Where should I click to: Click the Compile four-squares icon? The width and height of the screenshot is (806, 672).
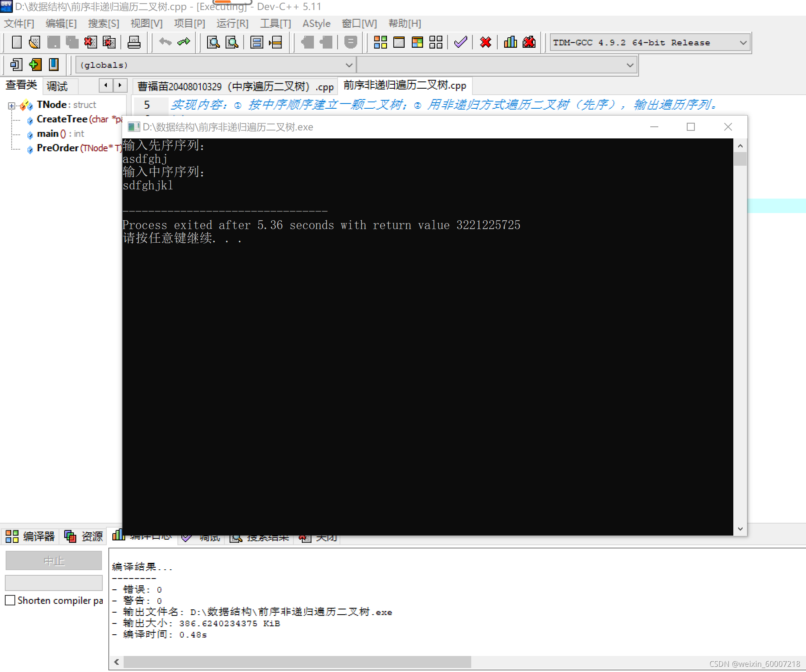point(380,42)
